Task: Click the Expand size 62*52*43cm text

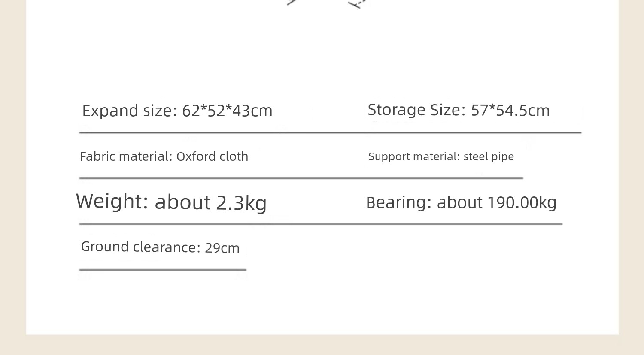Action: [177, 111]
